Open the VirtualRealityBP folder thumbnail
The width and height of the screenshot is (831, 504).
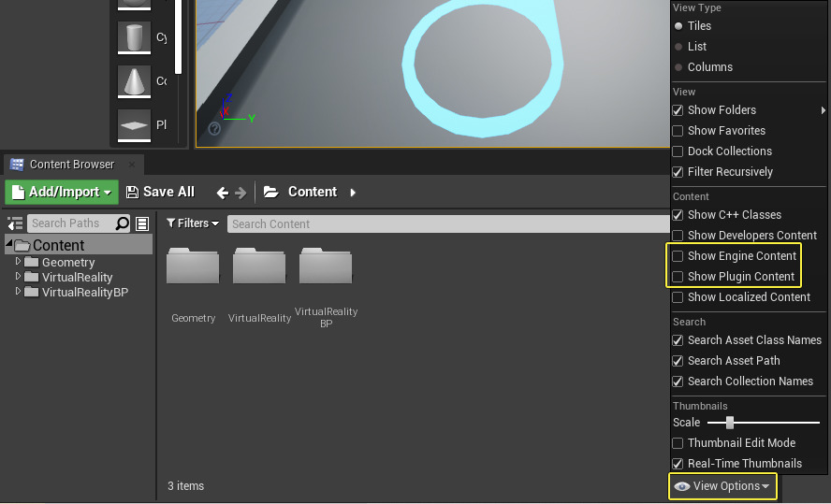click(326, 266)
